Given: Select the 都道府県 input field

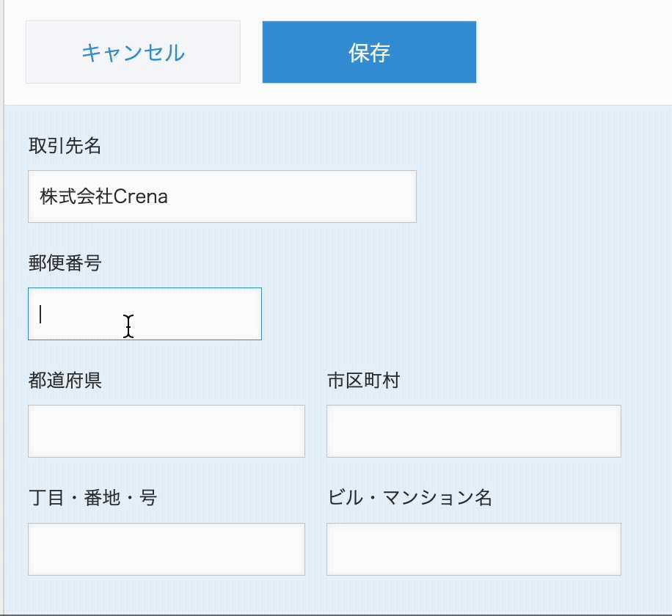Looking at the screenshot, I should (x=166, y=431).
